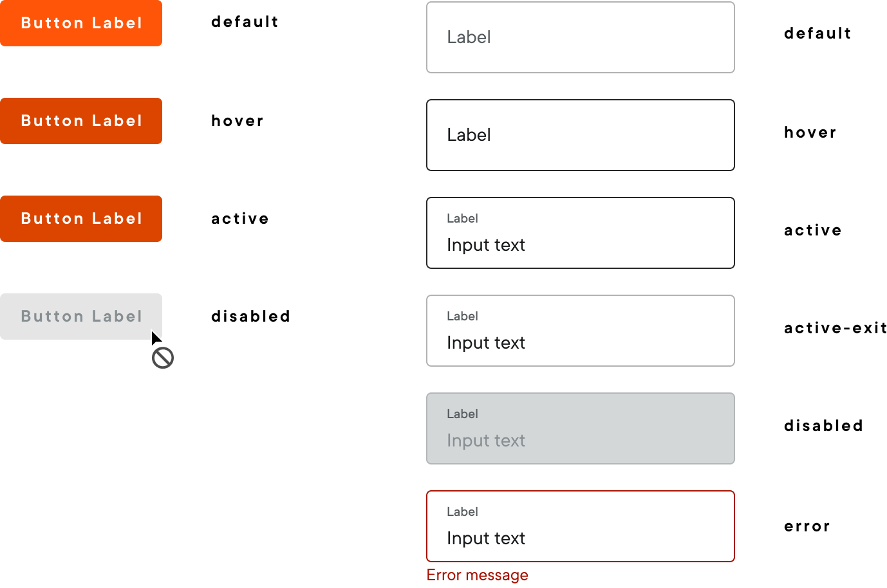Click the bright orange Button Label button
Image resolution: width=887 pixels, height=588 pixels.
[x=81, y=23]
